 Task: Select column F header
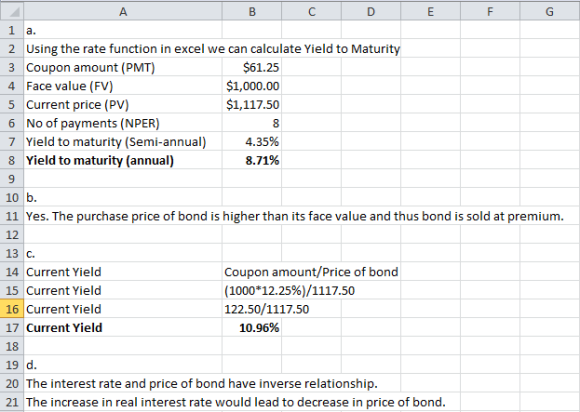point(490,11)
